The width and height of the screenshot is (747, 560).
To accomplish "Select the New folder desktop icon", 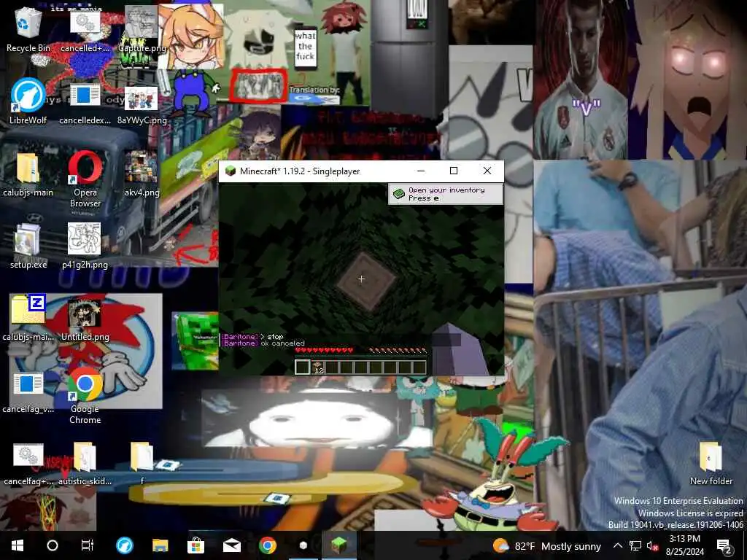I will [711, 464].
